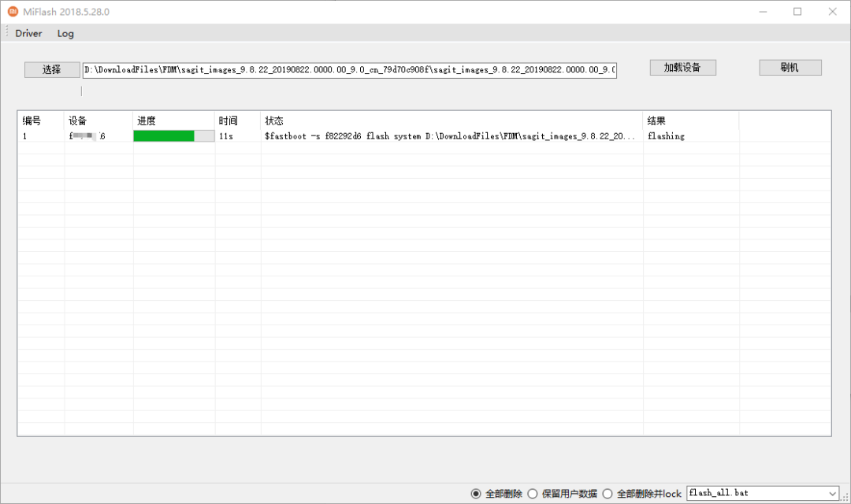Select the 全部删除并lock radio option

pyautogui.click(x=608, y=493)
